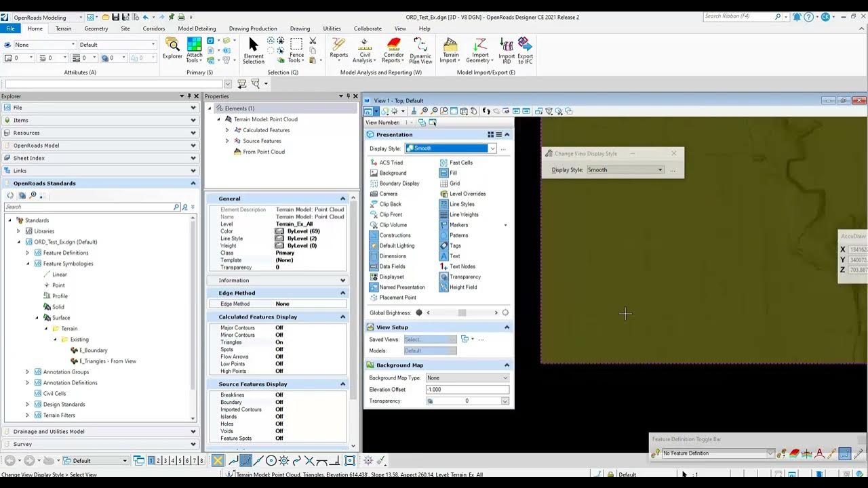Click the Help question mark icon
The width and height of the screenshot is (868, 488).
(x=809, y=16)
